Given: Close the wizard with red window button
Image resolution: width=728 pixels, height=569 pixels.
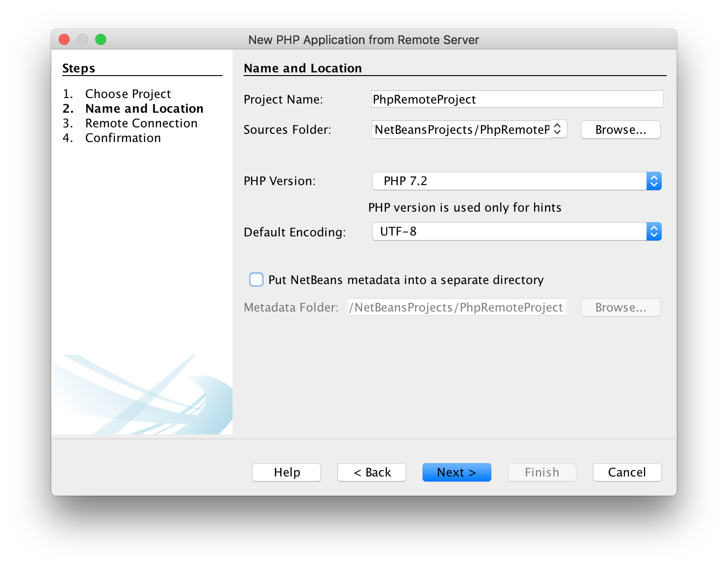Looking at the screenshot, I should click(x=64, y=39).
